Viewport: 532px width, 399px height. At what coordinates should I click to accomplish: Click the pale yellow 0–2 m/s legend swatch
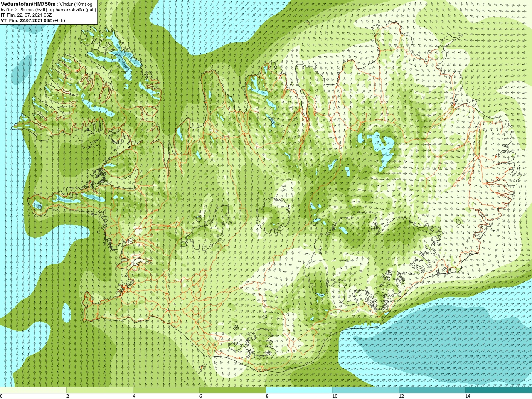tap(33, 390)
